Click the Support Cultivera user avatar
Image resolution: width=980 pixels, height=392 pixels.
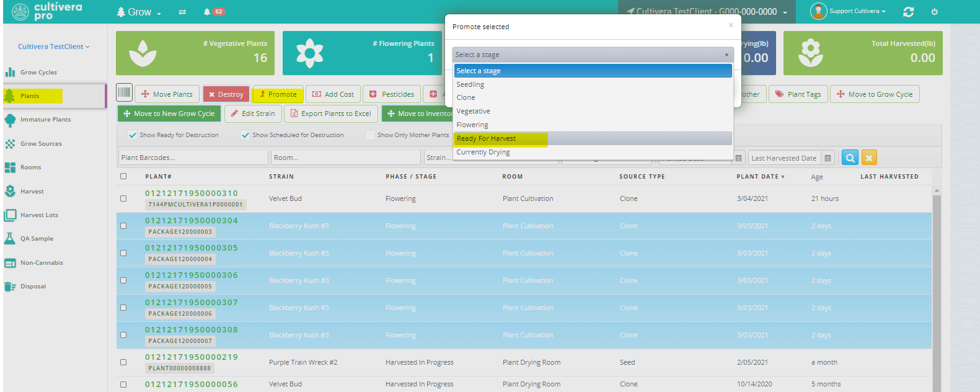[818, 11]
